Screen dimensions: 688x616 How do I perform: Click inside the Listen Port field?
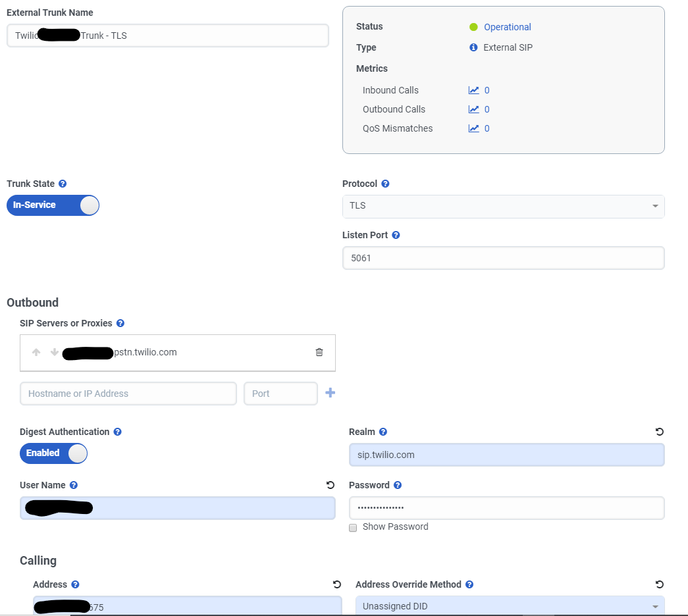point(503,258)
